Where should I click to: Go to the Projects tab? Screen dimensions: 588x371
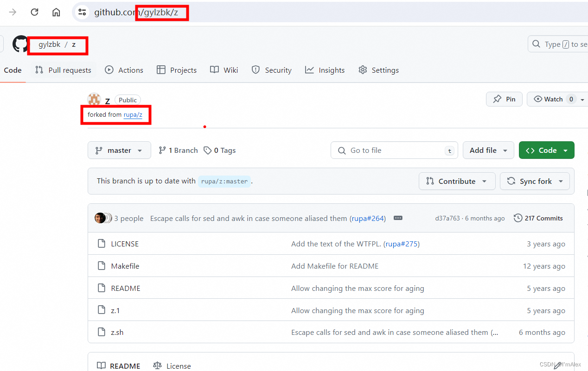click(x=177, y=70)
